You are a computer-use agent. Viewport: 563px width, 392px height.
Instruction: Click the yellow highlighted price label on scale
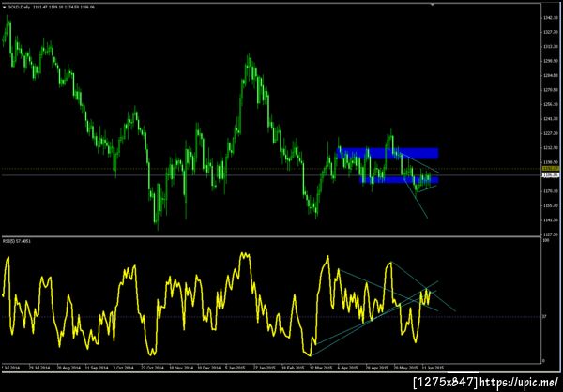(550, 169)
